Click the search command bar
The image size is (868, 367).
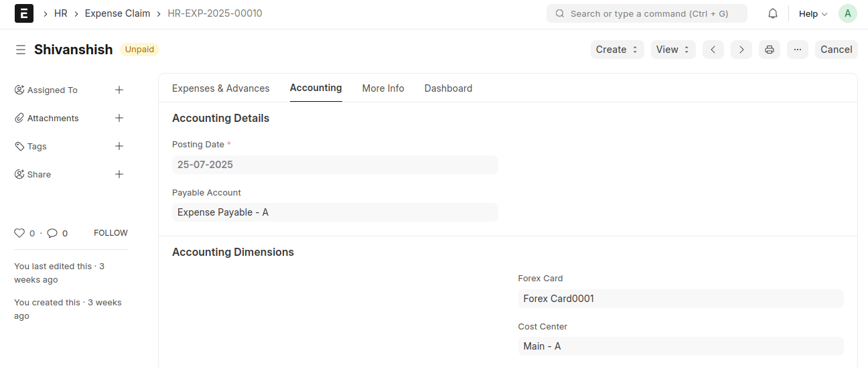click(x=646, y=13)
